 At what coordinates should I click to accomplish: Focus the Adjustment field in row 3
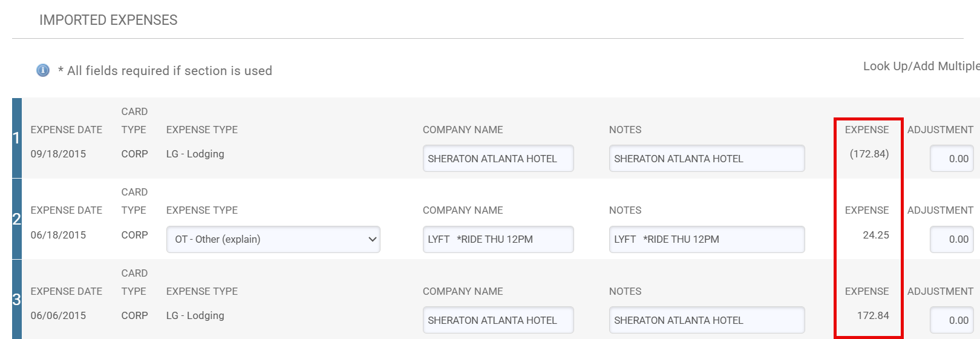pos(951,320)
